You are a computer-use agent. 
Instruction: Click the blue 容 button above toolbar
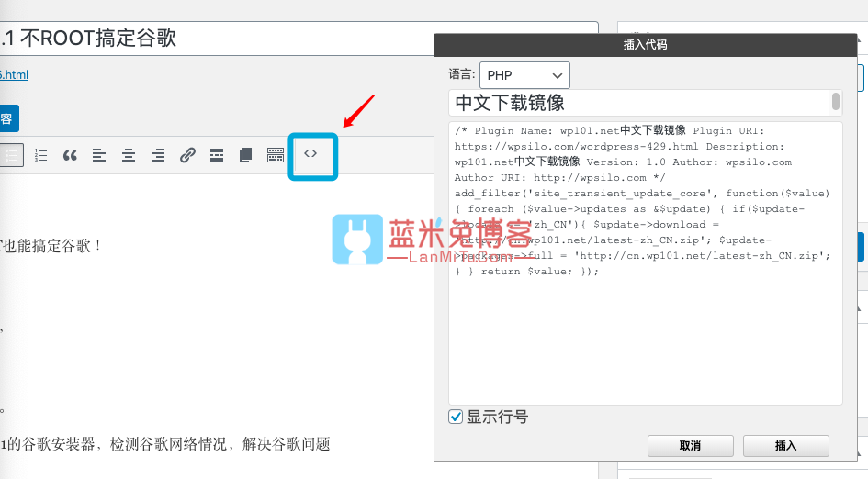click(8, 118)
